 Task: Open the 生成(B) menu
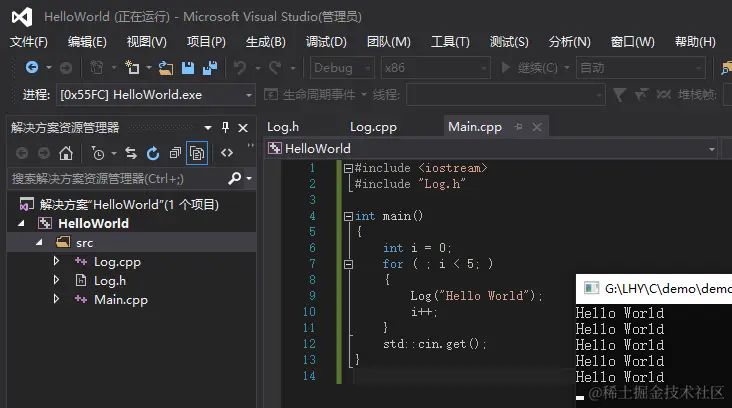(266, 42)
